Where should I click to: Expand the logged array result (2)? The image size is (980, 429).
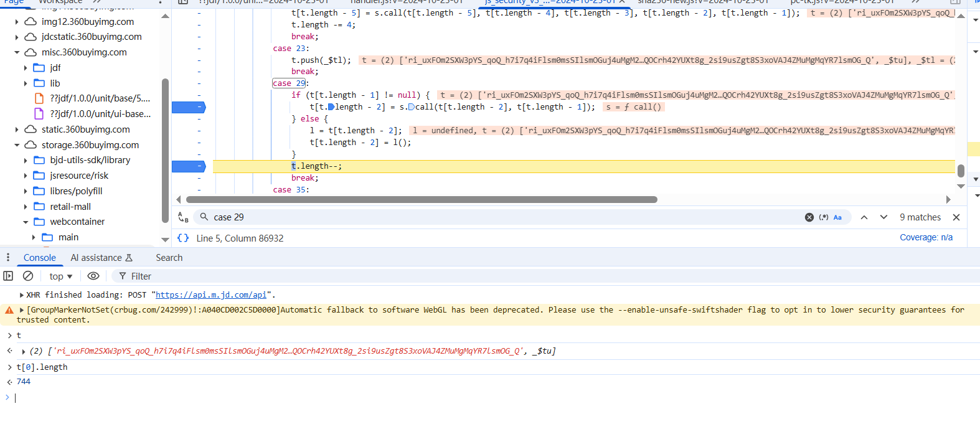coord(24,352)
